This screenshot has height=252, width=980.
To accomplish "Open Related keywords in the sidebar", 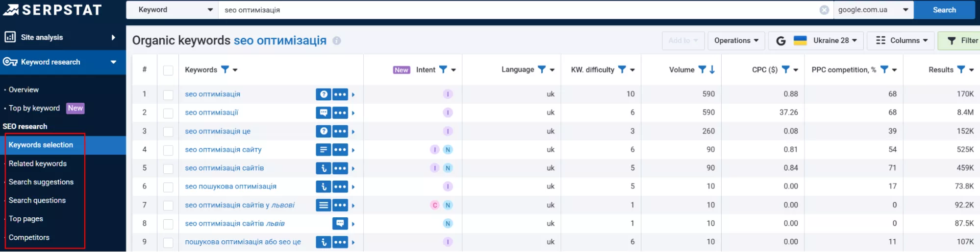I will tap(38, 163).
